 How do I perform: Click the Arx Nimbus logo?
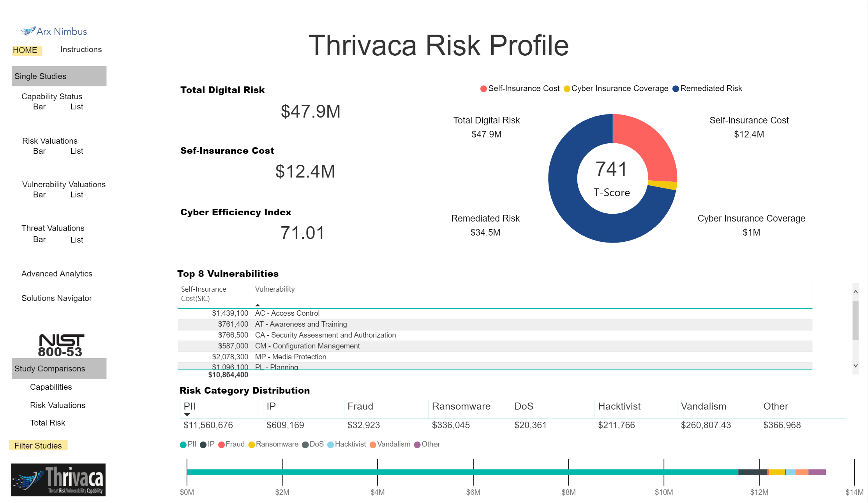click(54, 31)
